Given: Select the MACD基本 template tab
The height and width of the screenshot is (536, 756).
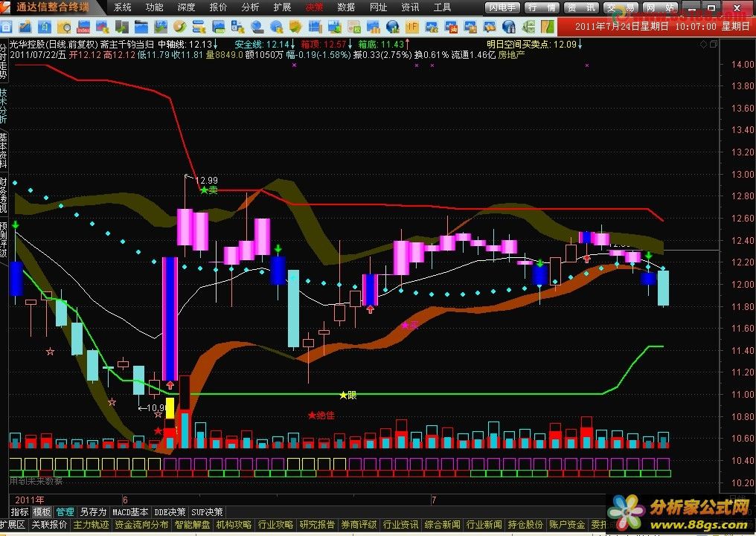Looking at the screenshot, I should click(130, 512).
